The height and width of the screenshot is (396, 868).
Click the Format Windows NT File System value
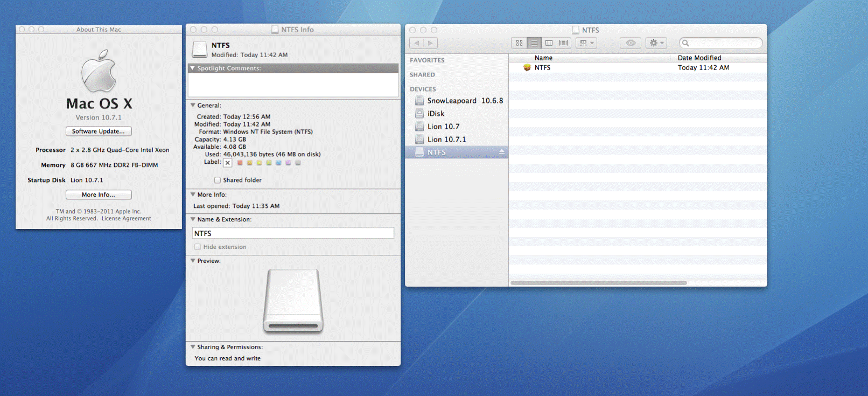click(x=268, y=132)
